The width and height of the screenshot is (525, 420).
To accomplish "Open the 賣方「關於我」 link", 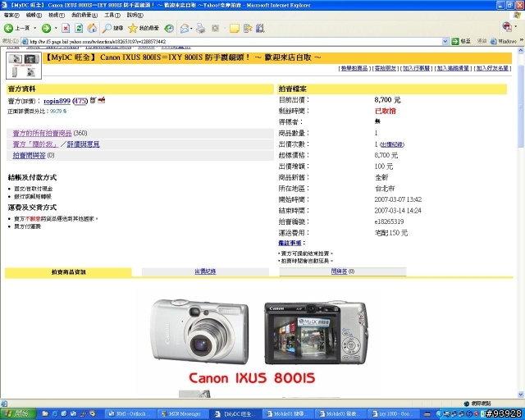I will [x=35, y=144].
